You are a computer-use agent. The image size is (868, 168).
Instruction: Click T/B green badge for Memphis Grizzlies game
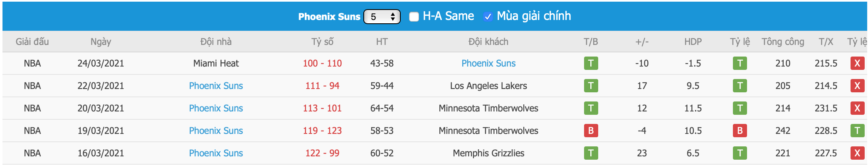[591, 153]
